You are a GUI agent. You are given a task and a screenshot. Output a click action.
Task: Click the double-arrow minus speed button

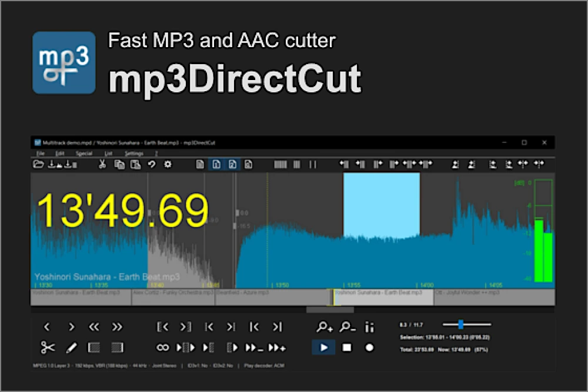254,348
